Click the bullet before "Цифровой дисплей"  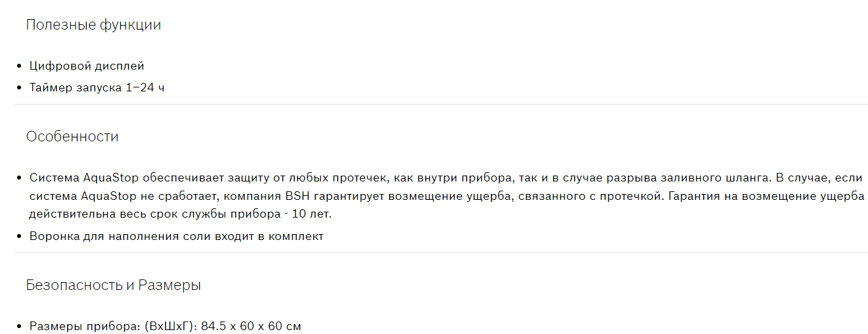tap(20, 66)
